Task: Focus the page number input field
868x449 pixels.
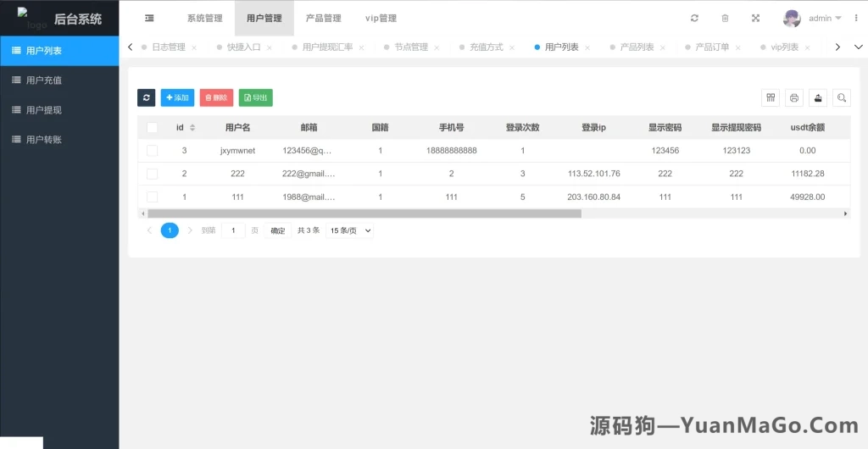Action: point(233,230)
